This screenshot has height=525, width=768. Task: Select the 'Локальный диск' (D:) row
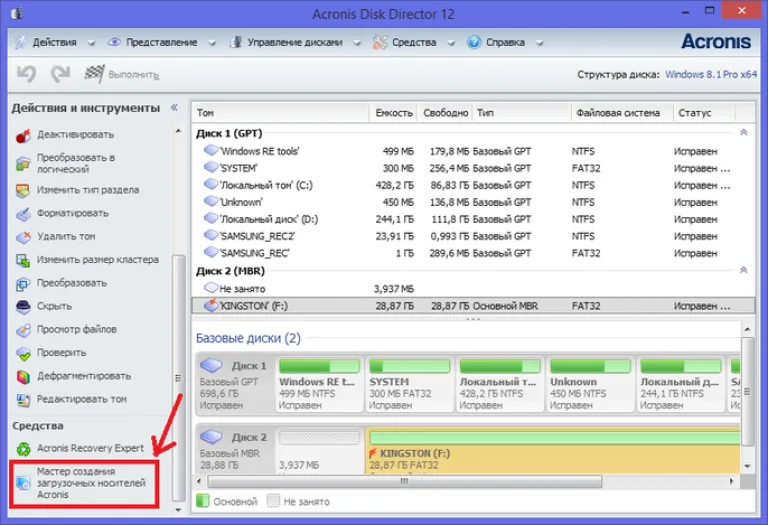click(473, 219)
